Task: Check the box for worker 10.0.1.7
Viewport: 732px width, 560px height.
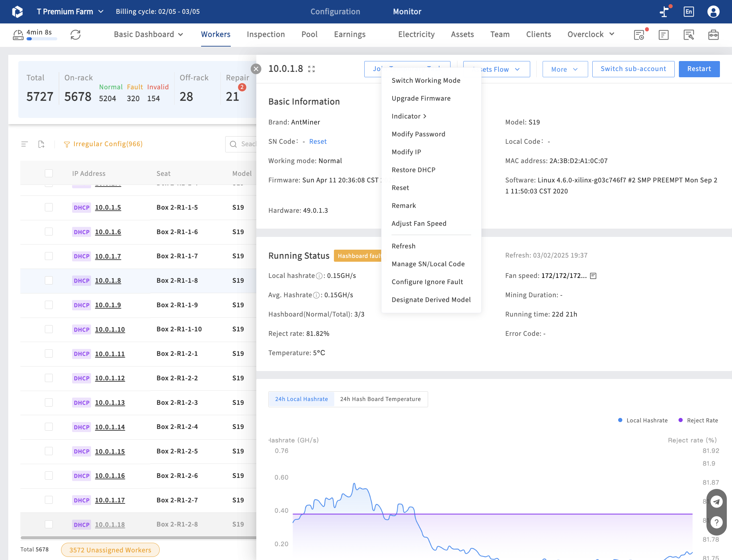Action: pyautogui.click(x=49, y=256)
